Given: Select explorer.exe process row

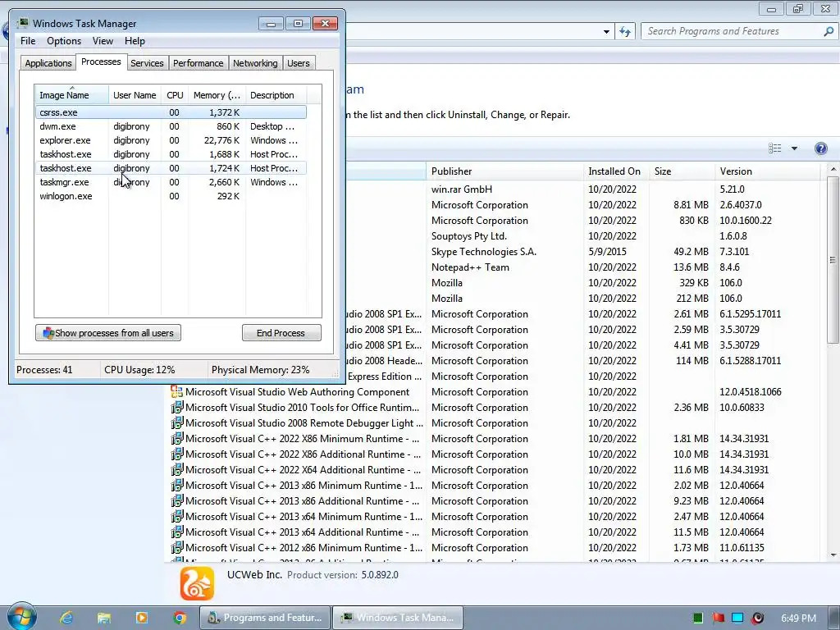Looking at the screenshot, I should tap(171, 140).
